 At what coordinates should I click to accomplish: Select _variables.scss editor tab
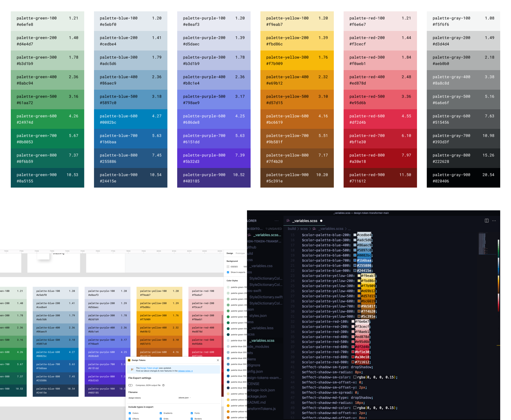click(x=304, y=221)
